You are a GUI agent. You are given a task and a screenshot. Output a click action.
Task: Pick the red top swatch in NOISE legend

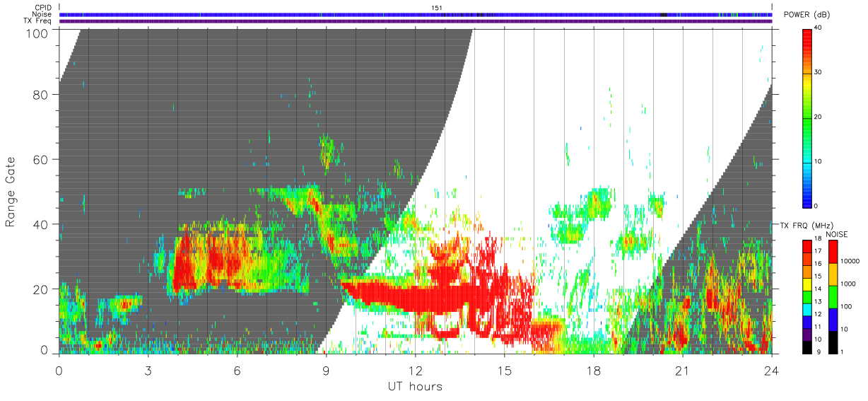(x=833, y=252)
